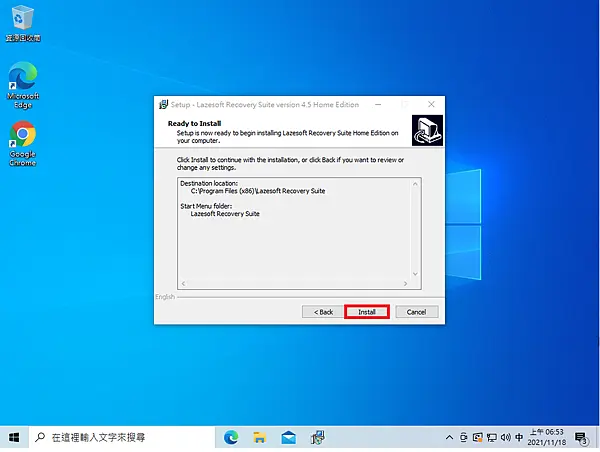This screenshot has height=452, width=600.
Task: Open the Recycle Bin desktop icon
Action: point(23,23)
